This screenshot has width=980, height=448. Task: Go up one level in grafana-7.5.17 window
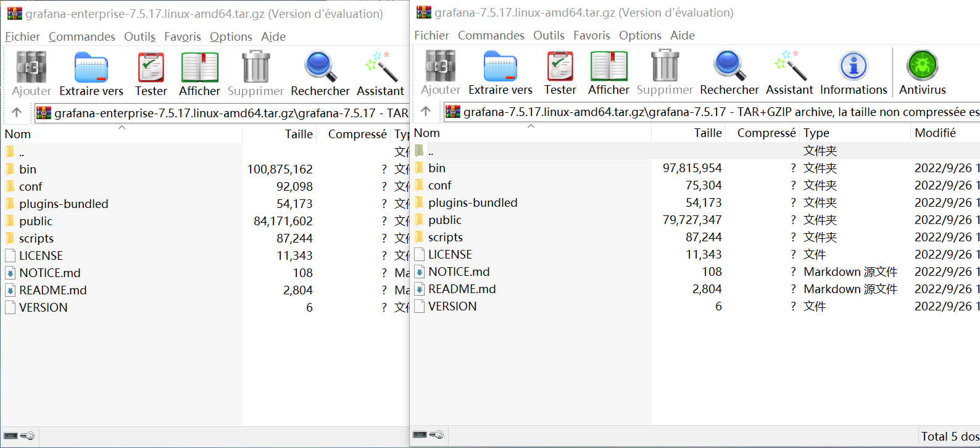point(426,111)
